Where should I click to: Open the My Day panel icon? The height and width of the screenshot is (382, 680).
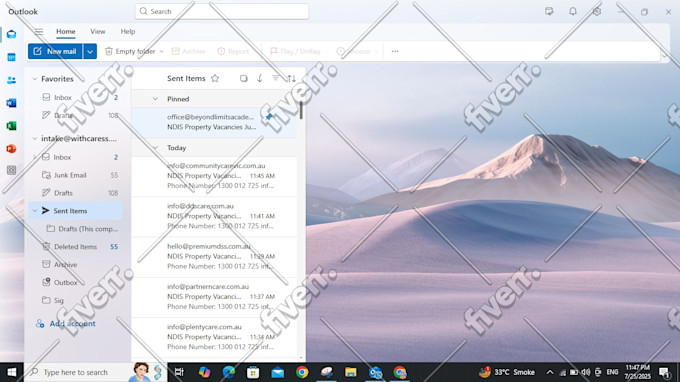point(549,12)
